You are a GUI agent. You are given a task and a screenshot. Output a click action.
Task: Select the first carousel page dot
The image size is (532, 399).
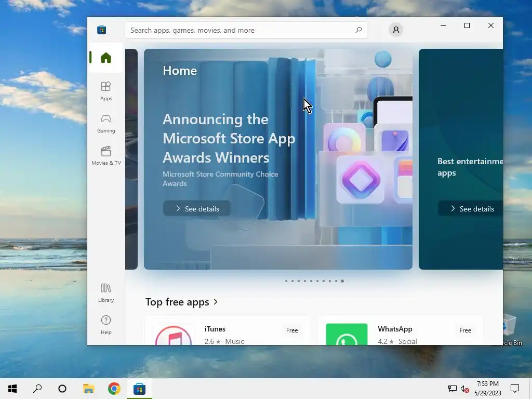coord(286,281)
